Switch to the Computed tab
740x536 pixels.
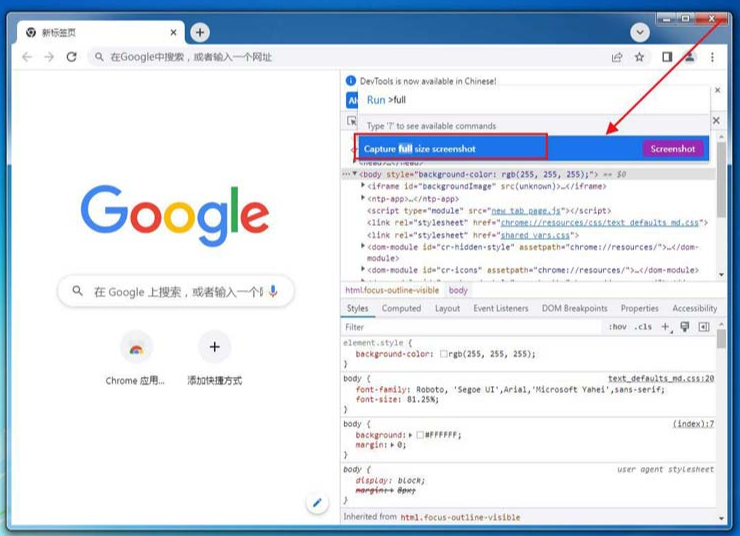click(401, 308)
